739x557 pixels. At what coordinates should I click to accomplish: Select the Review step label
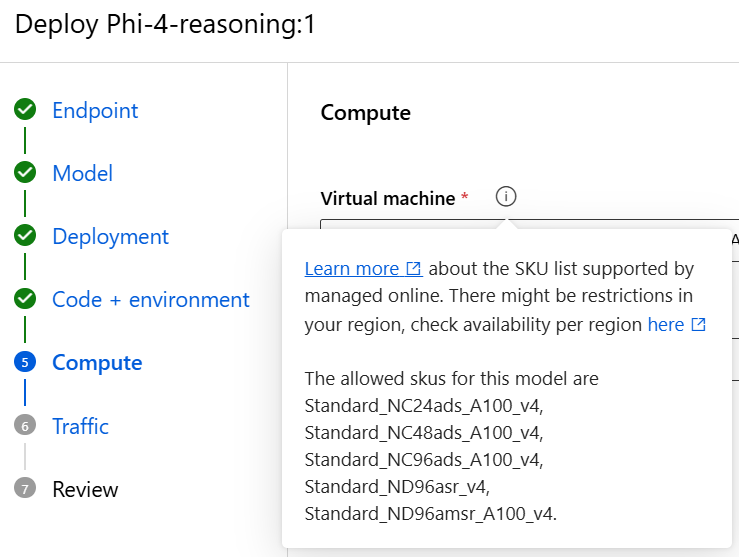point(85,489)
